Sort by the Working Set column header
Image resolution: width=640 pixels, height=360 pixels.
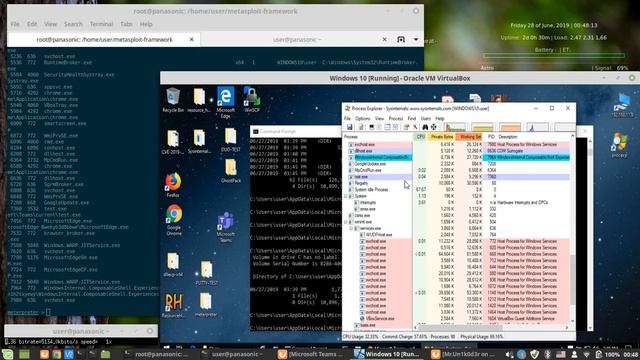(470, 137)
